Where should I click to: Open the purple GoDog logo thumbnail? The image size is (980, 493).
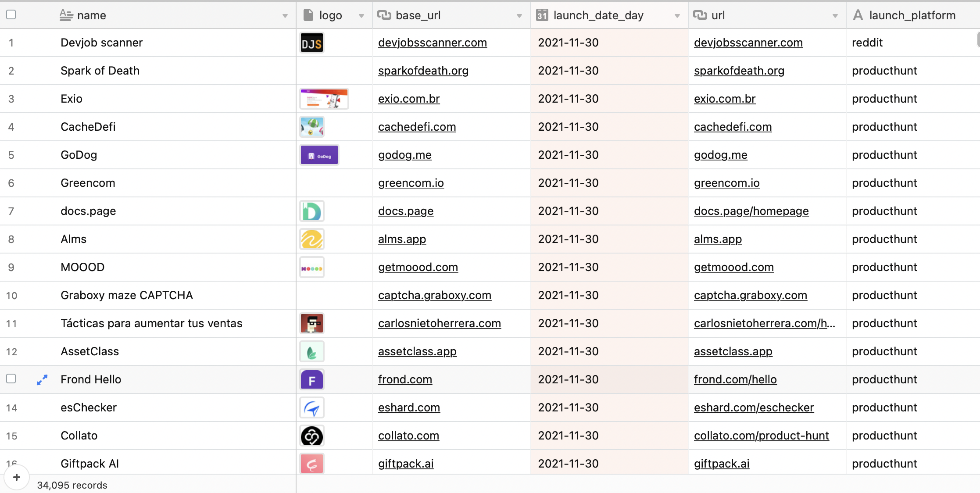coord(319,155)
